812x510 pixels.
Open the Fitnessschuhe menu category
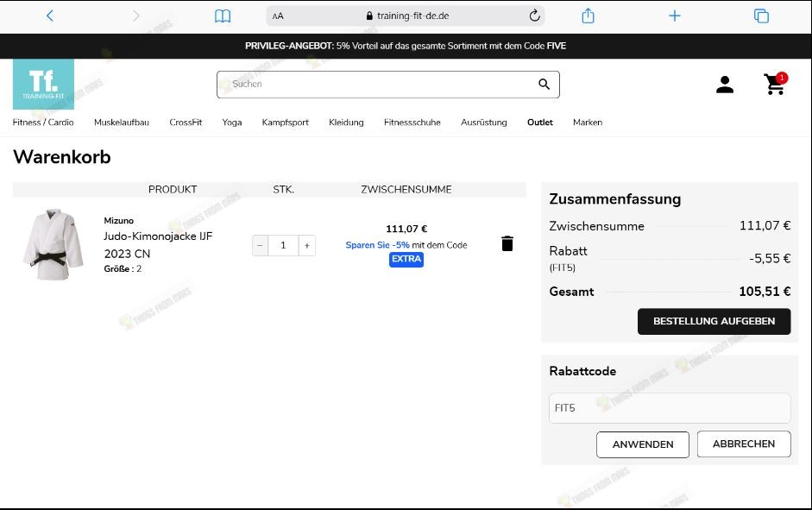(412, 123)
